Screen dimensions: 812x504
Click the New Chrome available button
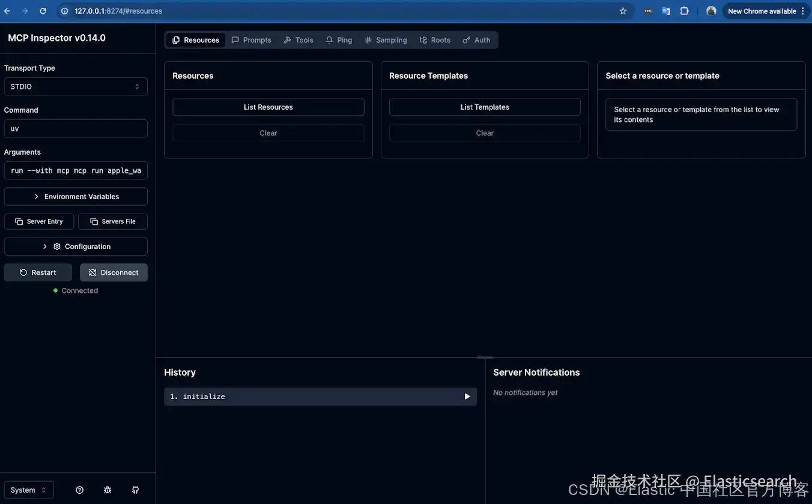click(x=762, y=11)
